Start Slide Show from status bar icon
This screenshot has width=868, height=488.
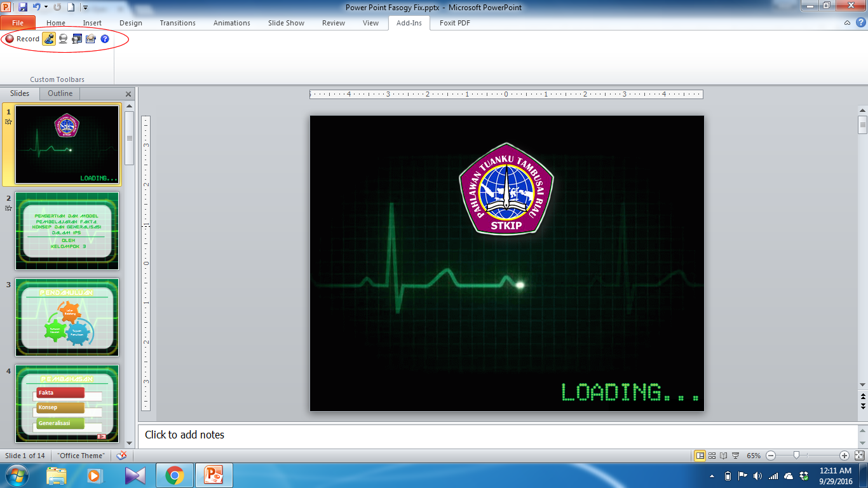(x=735, y=456)
